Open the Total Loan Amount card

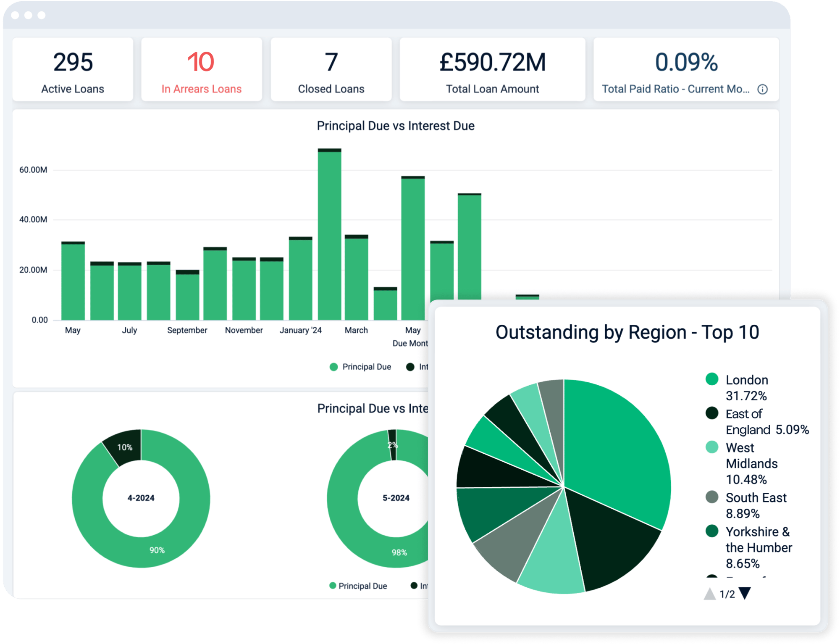point(492,69)
